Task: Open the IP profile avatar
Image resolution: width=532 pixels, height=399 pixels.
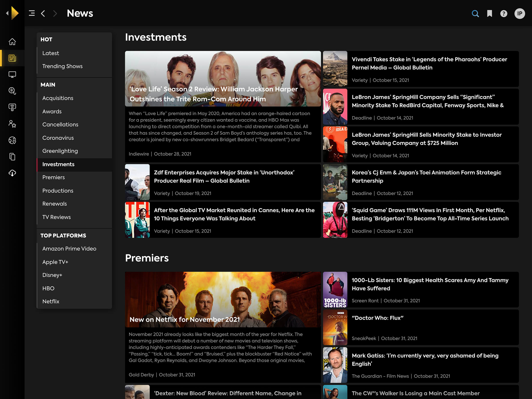Action: [x=520, y=14]
